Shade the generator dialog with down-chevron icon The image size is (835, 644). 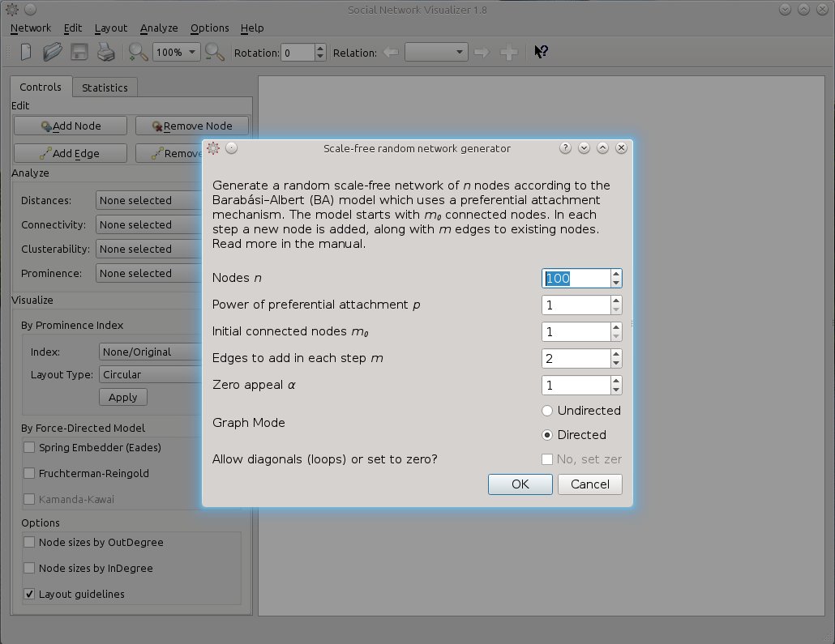584,148
